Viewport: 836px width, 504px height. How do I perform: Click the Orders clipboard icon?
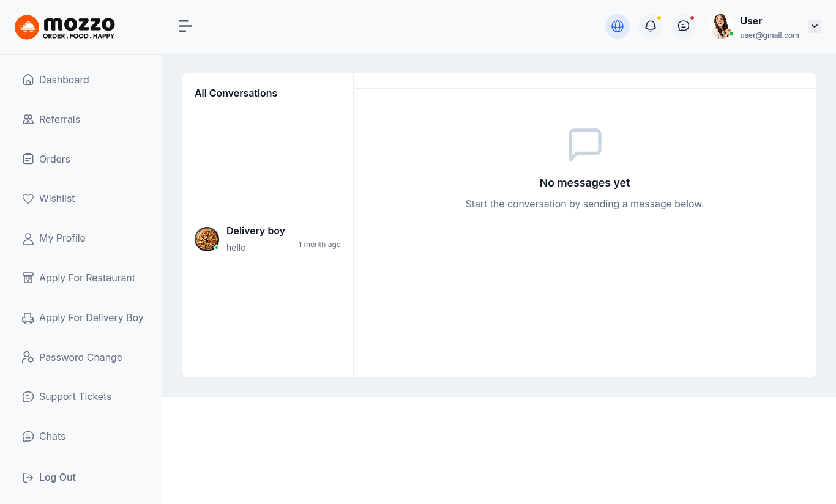tap(28, 159)
